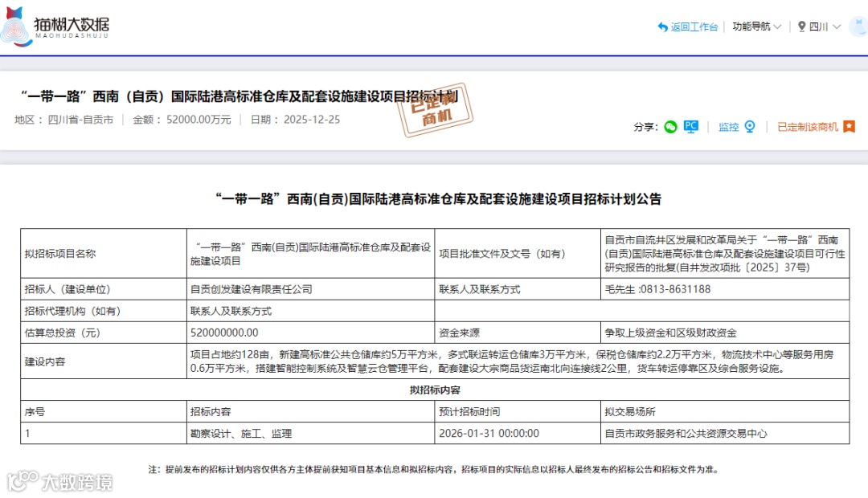Click the cell 争取上级资金和区级财政资金
This screenshot has width=868, height=498.
(x=725, y=333)
